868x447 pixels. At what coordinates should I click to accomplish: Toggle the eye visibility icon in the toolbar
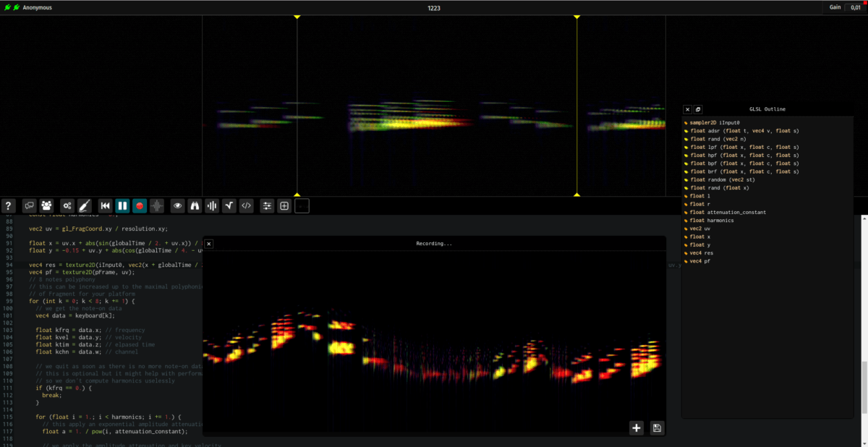(178, 206)
